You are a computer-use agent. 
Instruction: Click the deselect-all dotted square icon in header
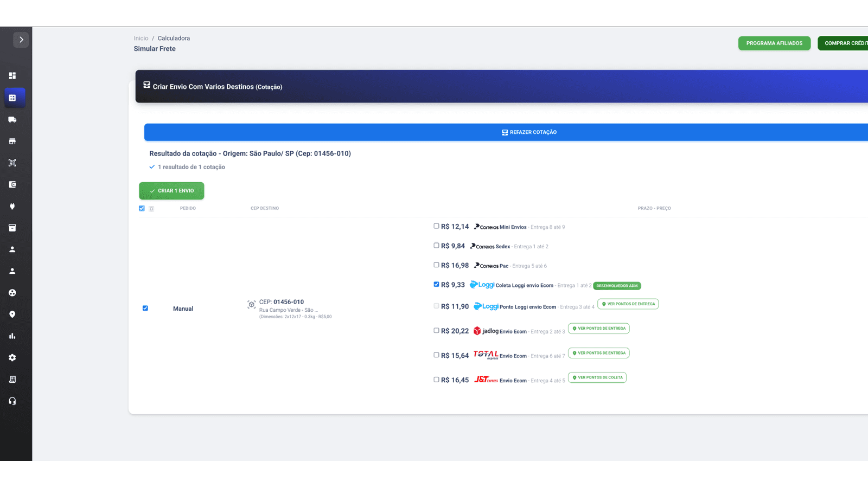click(151, 209)
